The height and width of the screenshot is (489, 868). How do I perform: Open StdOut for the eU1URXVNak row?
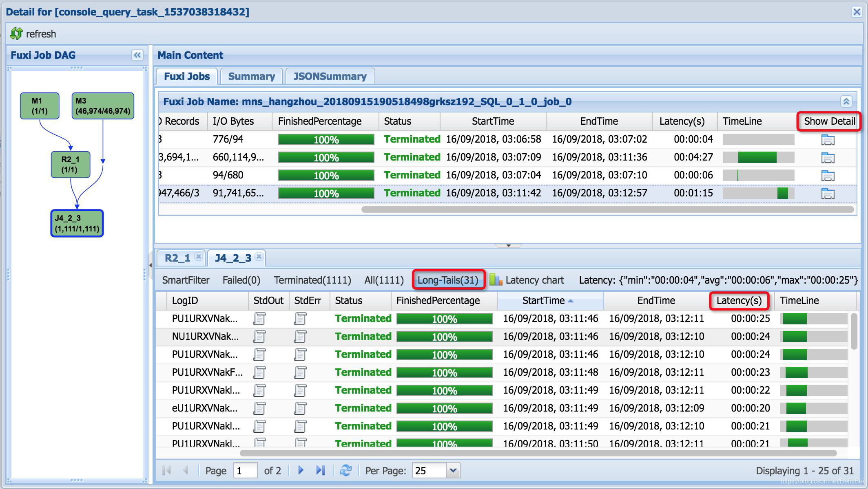259,408
